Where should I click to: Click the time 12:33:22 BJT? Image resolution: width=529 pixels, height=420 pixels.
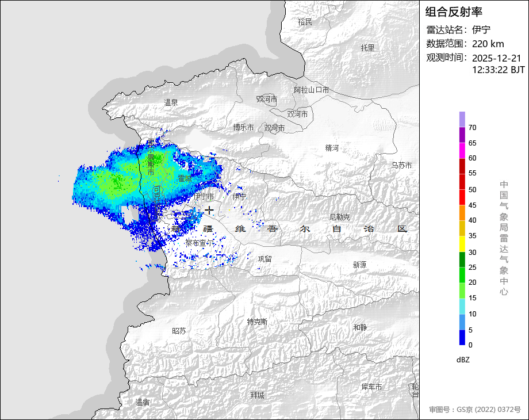[x=499, y=70]
